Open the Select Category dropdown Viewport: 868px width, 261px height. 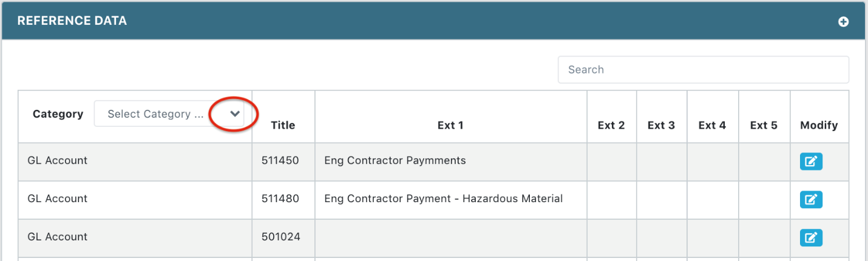point(169,114)
